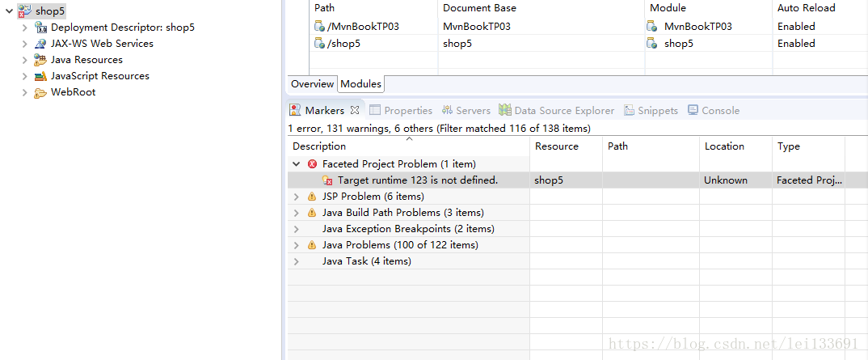Expand the Java Resources node

(25, 59)
